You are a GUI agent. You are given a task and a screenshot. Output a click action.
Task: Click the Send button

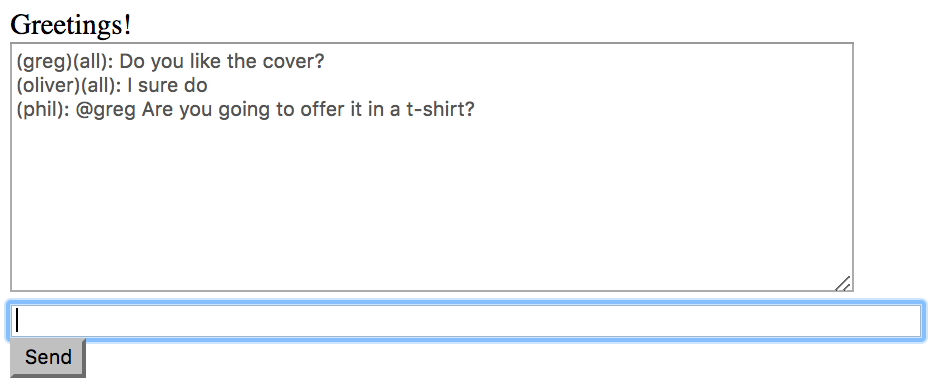48,357
